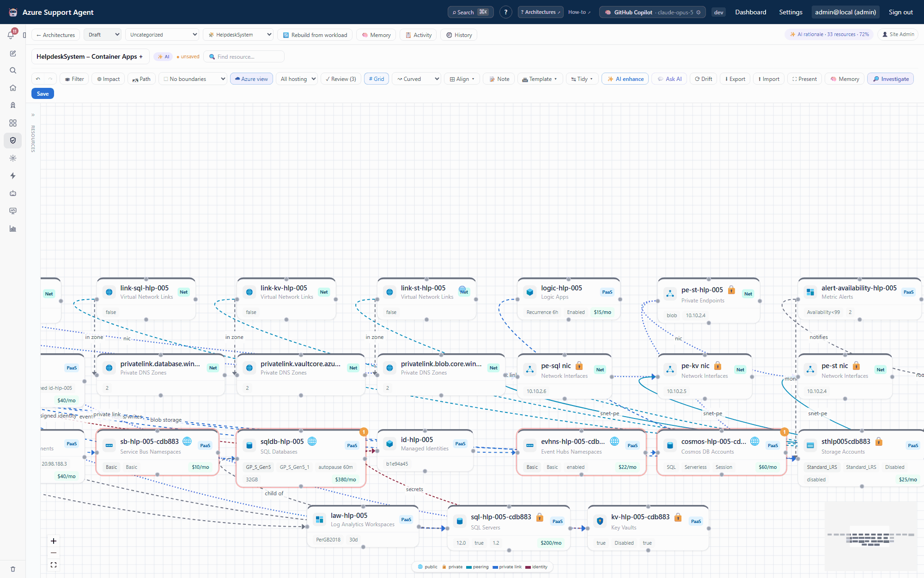Open the gear icon beside claude-opus-5
924x578 pixels.
tap(699, 12)
